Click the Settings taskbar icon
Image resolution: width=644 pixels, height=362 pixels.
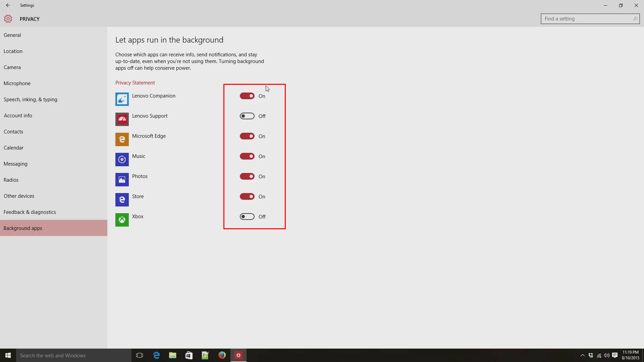238,355
